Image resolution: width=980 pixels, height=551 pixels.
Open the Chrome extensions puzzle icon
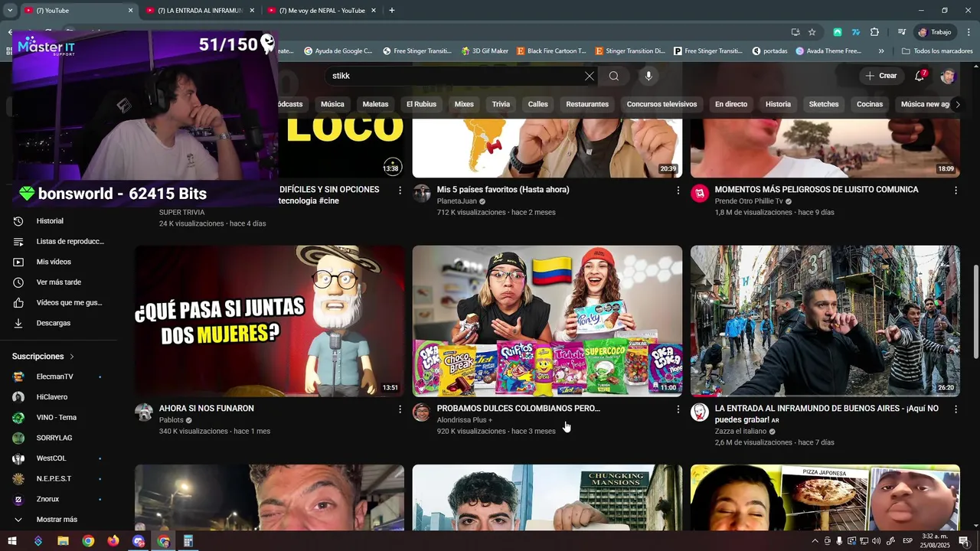click(x=874, y=32)
